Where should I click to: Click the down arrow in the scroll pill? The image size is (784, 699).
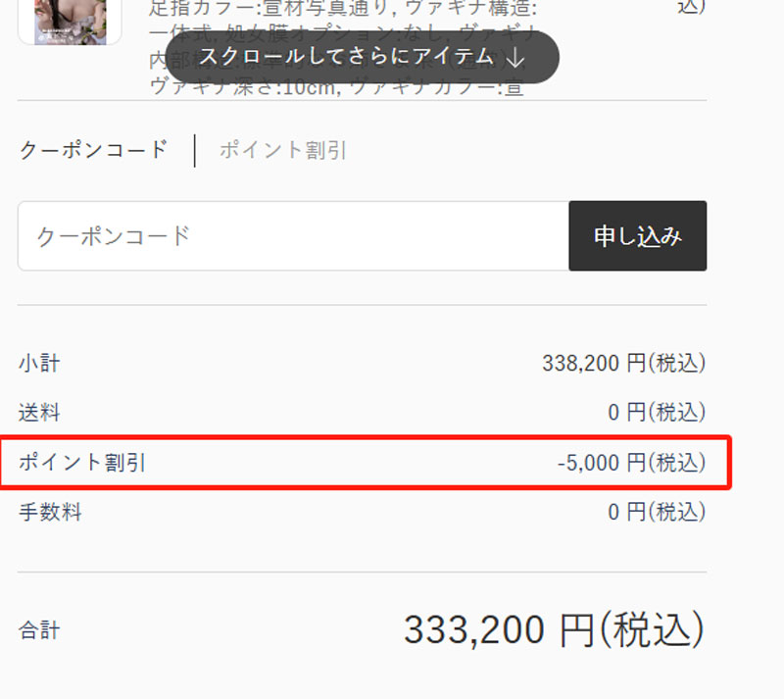pos(515,58)
